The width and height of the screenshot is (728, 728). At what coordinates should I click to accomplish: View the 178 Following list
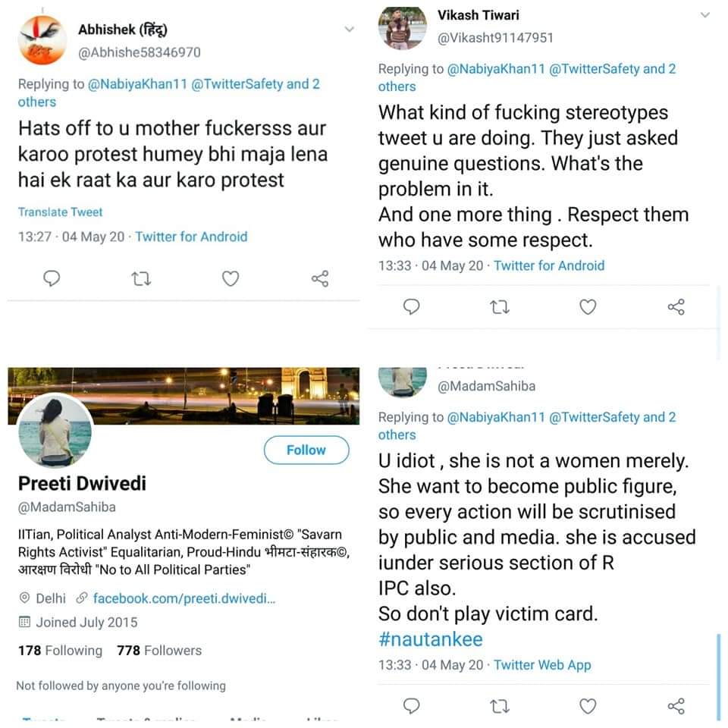coord(60,651)
